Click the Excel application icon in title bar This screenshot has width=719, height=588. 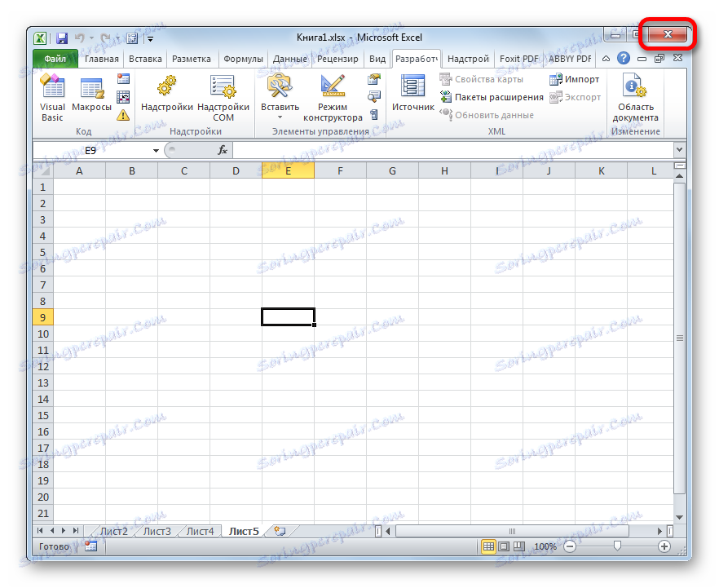tap(40, 38)
